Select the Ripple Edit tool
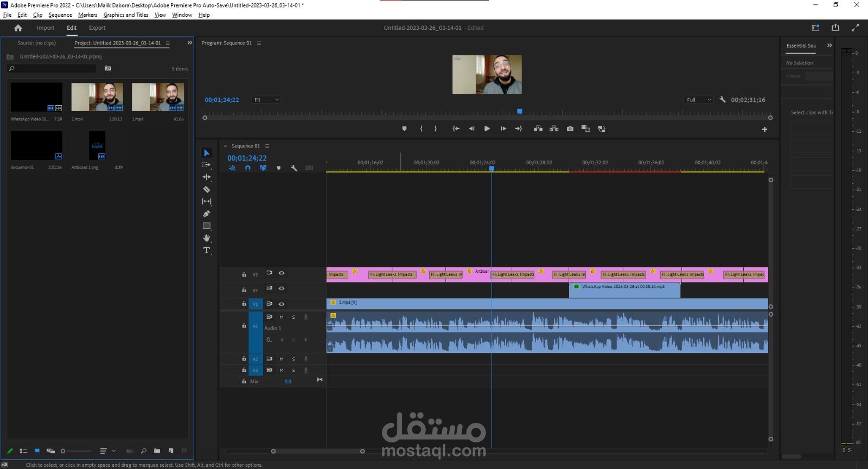The width and height of the screenshot is (868, 469). click(x=207, y=177)
